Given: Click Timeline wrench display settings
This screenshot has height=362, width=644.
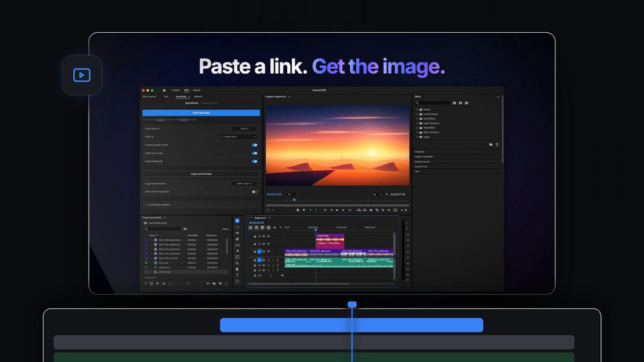Looking at the screenshot, I should pyautogui.click(x=281, y=227).
